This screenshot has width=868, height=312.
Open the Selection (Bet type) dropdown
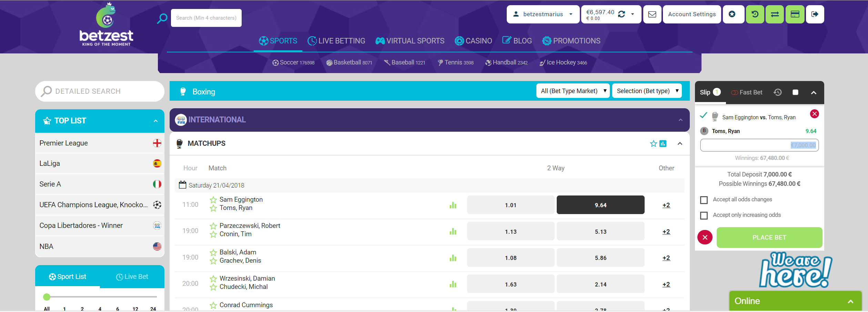(x=647, y=91)
